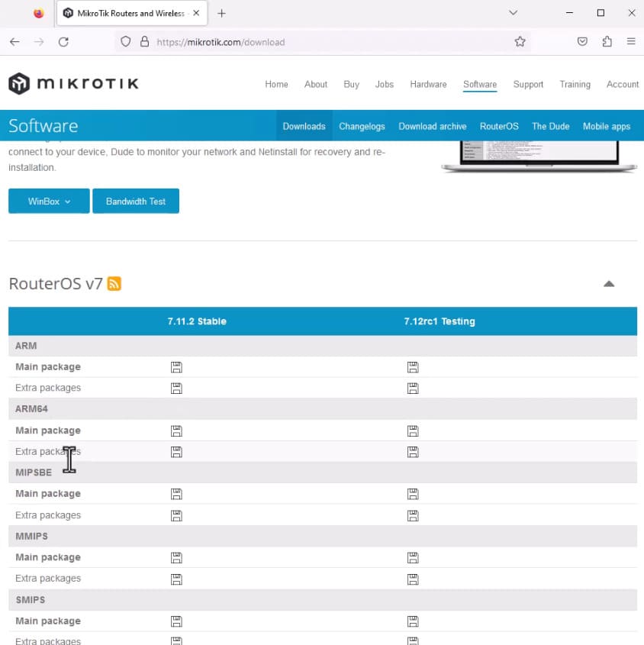Click the Bandwidth Test button
This screenshot has width=644, height=645.
(136, 202)
